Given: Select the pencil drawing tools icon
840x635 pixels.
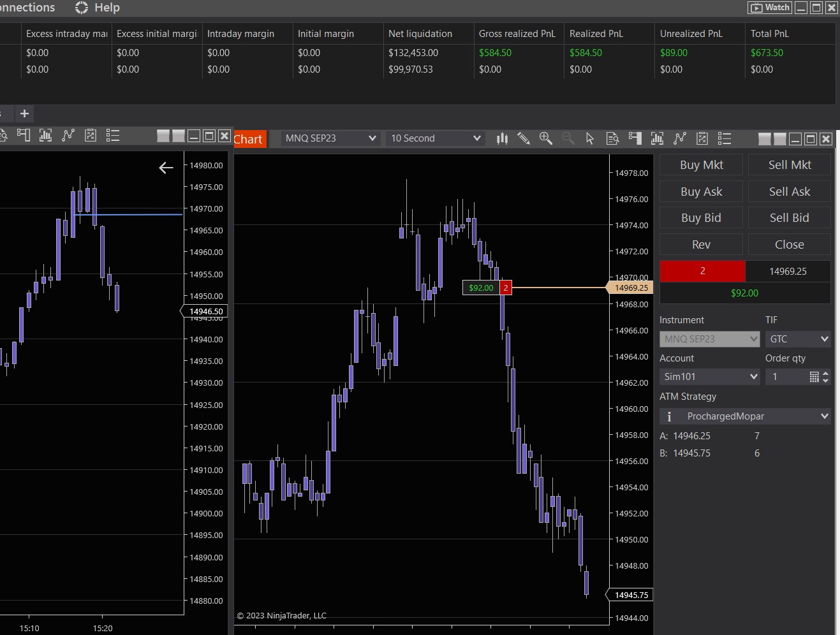Looking at the screenshot, I should pyautogui.click(x=524, y=138).
